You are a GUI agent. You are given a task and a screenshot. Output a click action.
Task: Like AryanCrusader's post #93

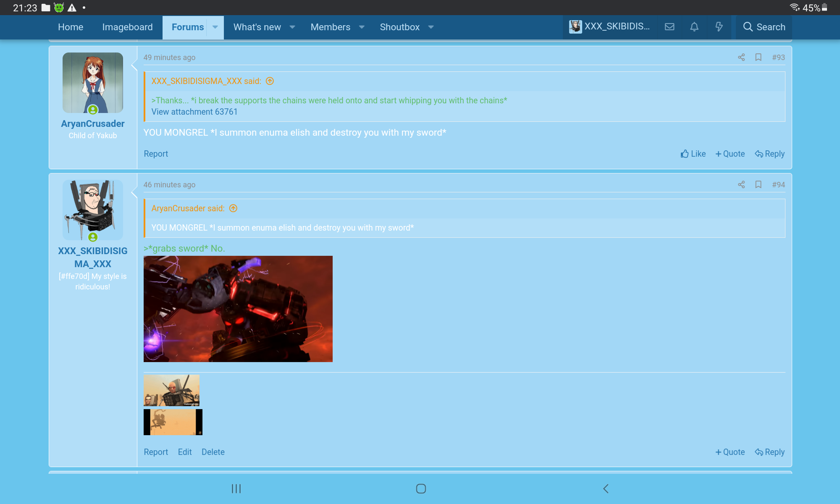tap(693, 154)
